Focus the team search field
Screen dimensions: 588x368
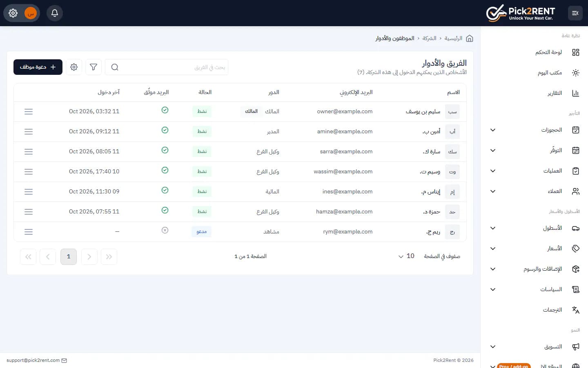[x=167, y=67]
